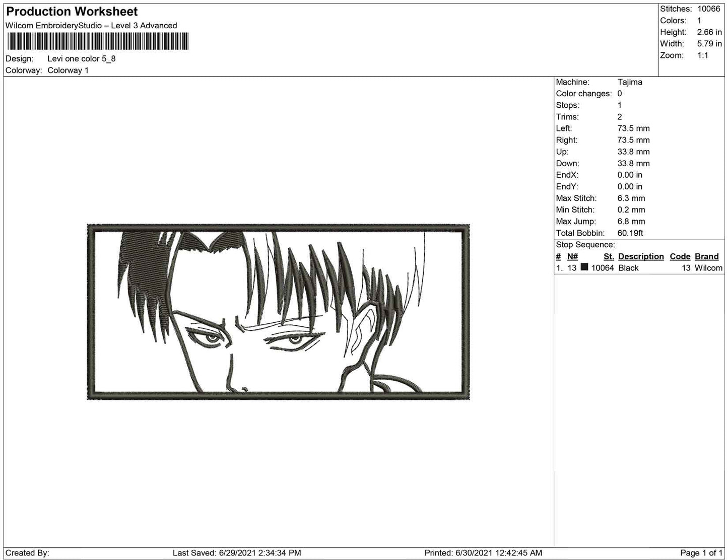Click the "Stitches:" label
The image size is (728, 560).
[x=676, y=9]
